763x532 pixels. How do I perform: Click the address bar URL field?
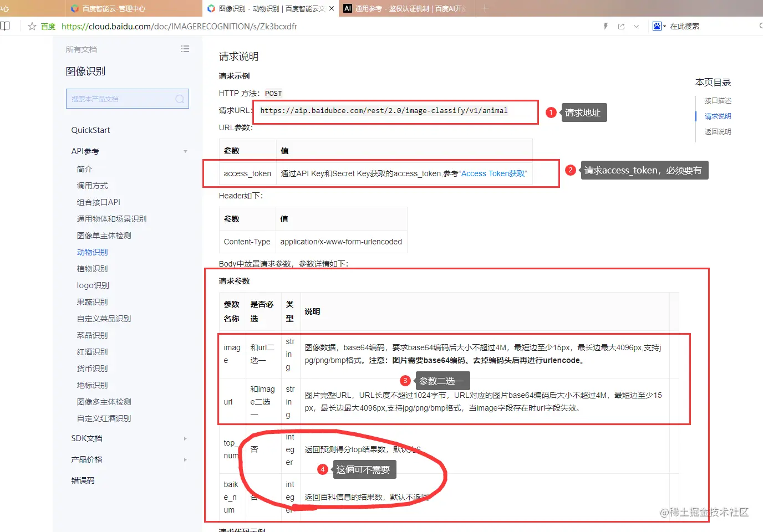pos(179,26)
